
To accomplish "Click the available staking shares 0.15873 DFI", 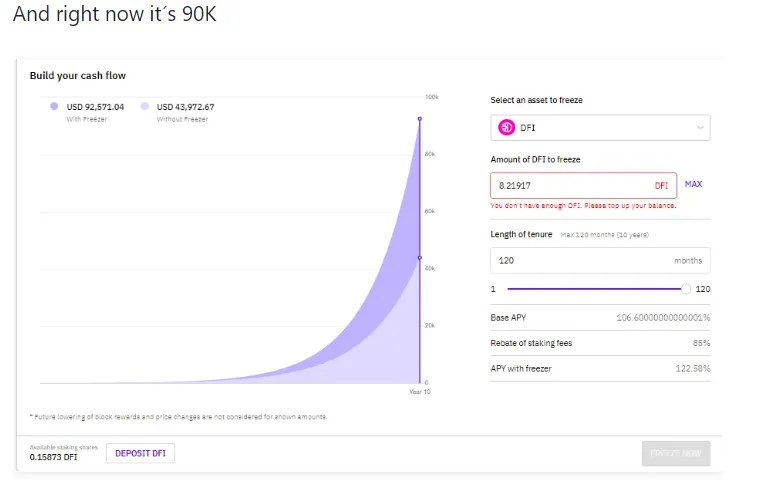I will tap(54, 457).
